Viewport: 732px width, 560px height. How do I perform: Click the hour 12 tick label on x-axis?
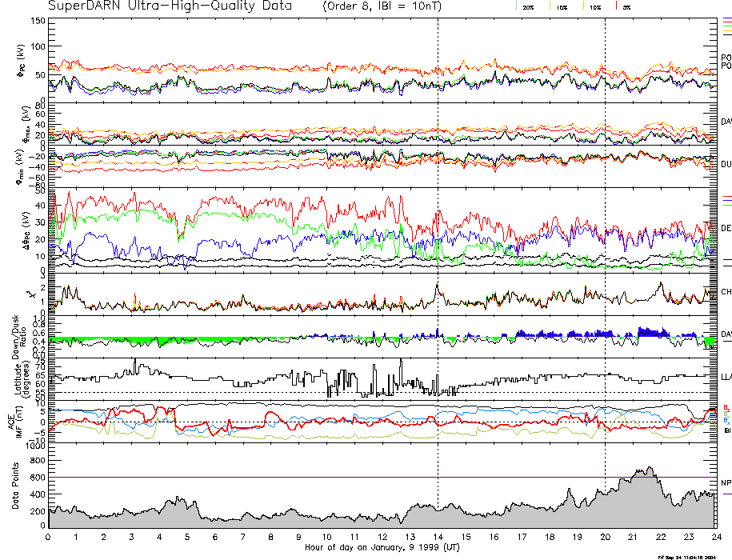pyautogui.click(x=382, y=538)
